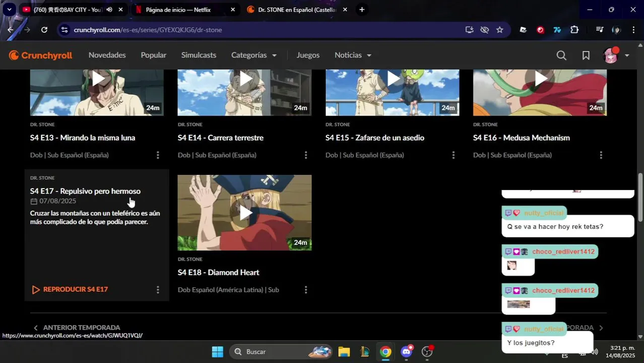Expand the Noticias dropdown
Viewport: 644px width, 363px height.
coord(353,55)
